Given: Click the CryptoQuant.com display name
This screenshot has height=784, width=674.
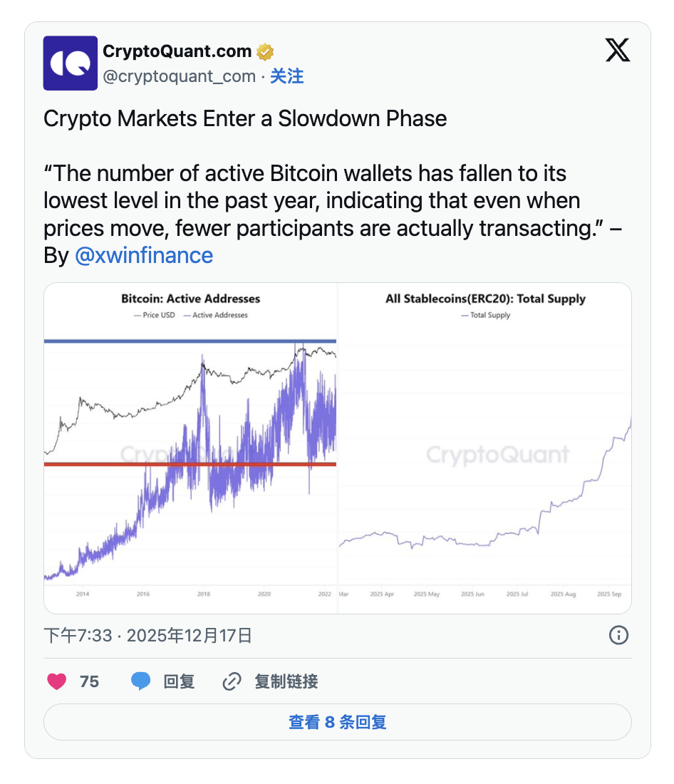Looking at the screenshot, I should click(x=177, y=51).
